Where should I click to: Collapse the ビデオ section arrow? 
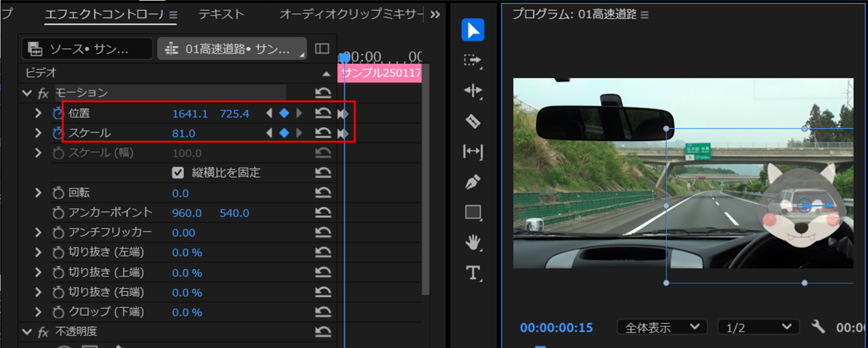click(326, 74)
